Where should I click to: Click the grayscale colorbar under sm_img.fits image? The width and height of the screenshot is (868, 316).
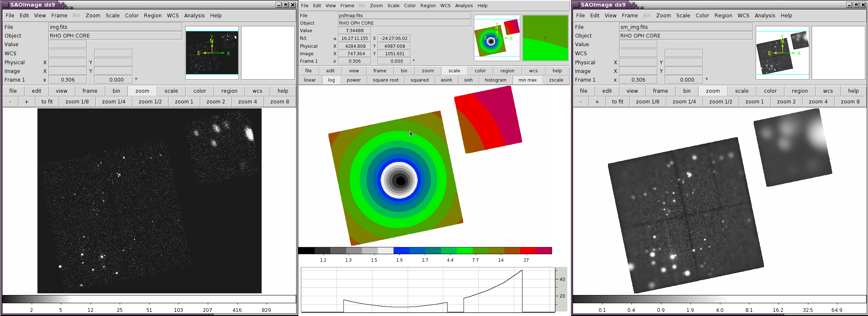[x=719, y=299]
